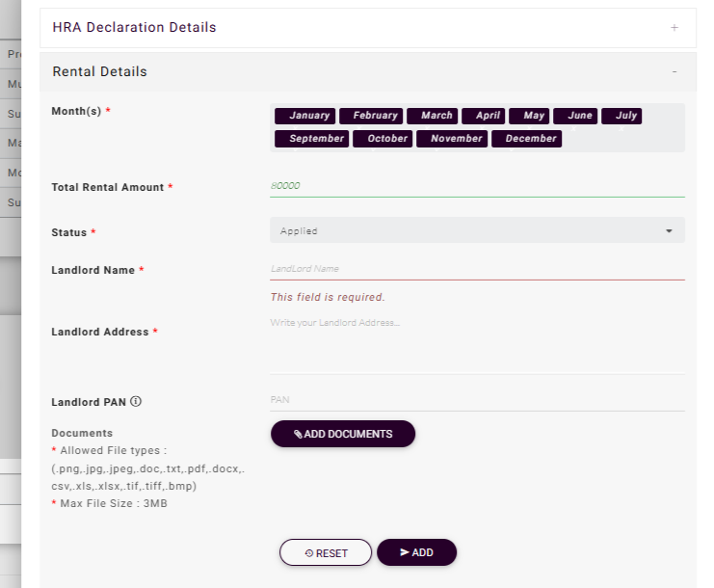Focus the Total Rental Amount field
714x588 pixels.
pos(477,186)
